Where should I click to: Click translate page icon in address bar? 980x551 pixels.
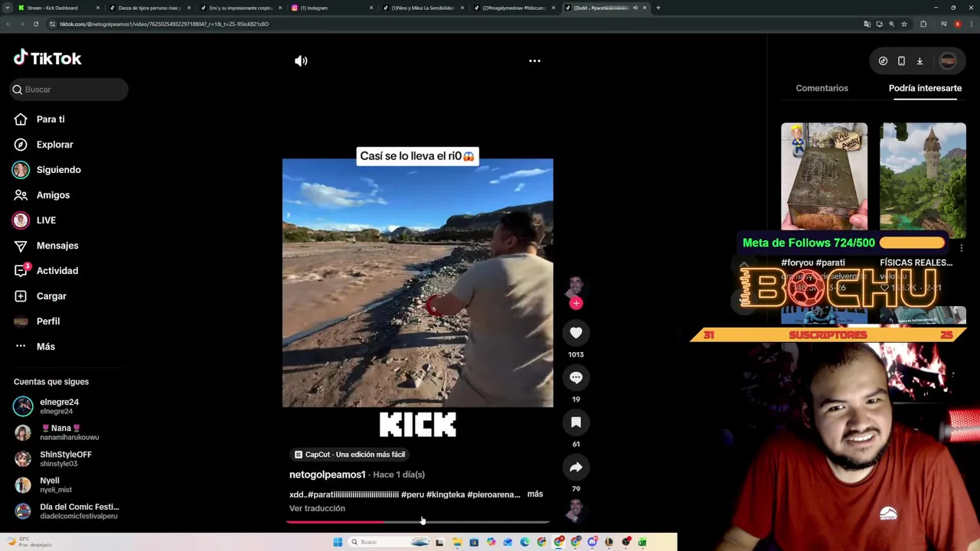(867, 24)
